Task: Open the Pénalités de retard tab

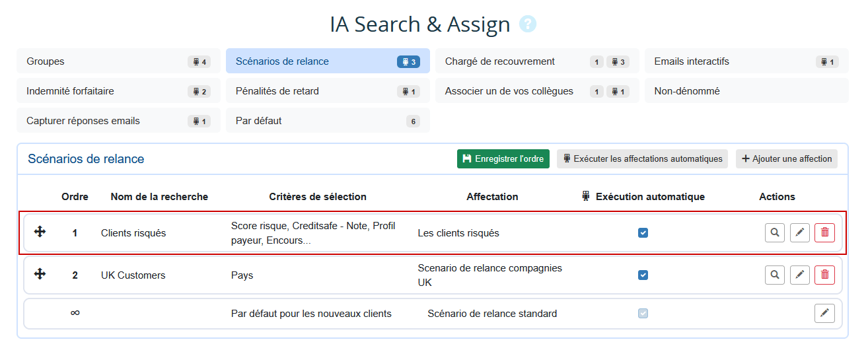Action: point(327,91)
